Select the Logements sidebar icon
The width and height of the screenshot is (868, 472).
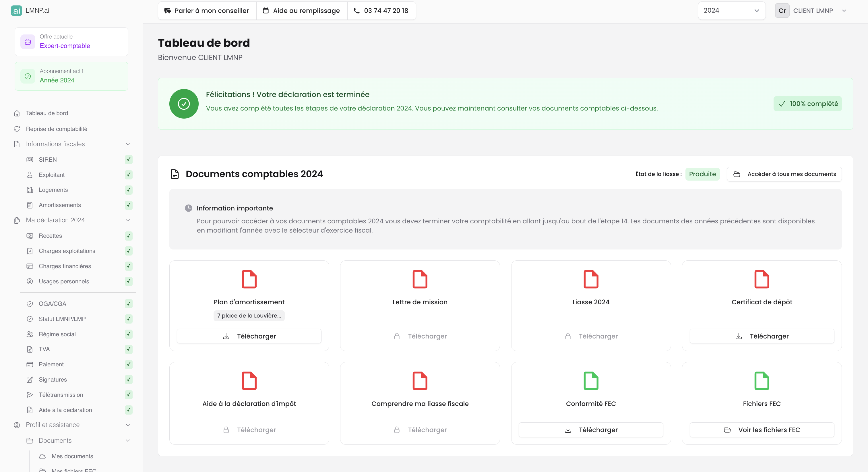point(30,190)
